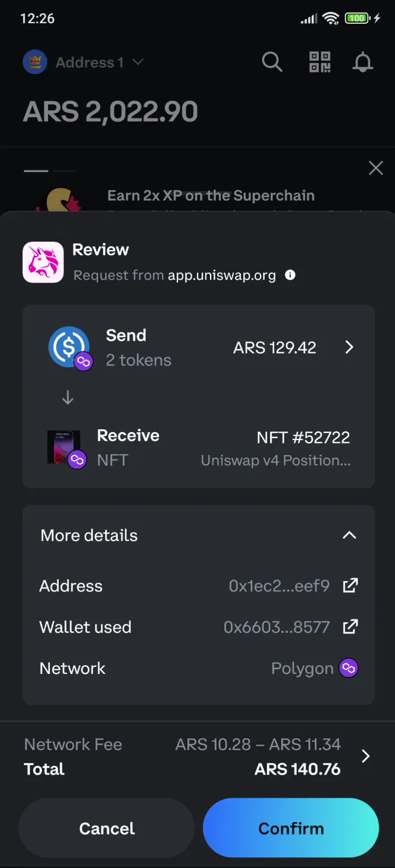The image size is (395, 868).
Task: Click the Cancel button
Action: click(x=106, y=828)
